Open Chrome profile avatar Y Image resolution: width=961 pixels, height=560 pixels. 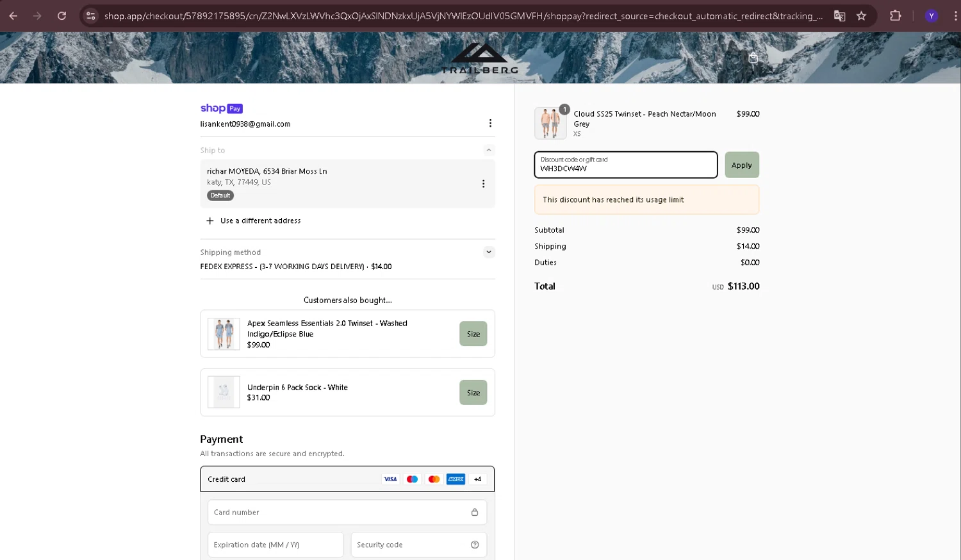(932, 16)
